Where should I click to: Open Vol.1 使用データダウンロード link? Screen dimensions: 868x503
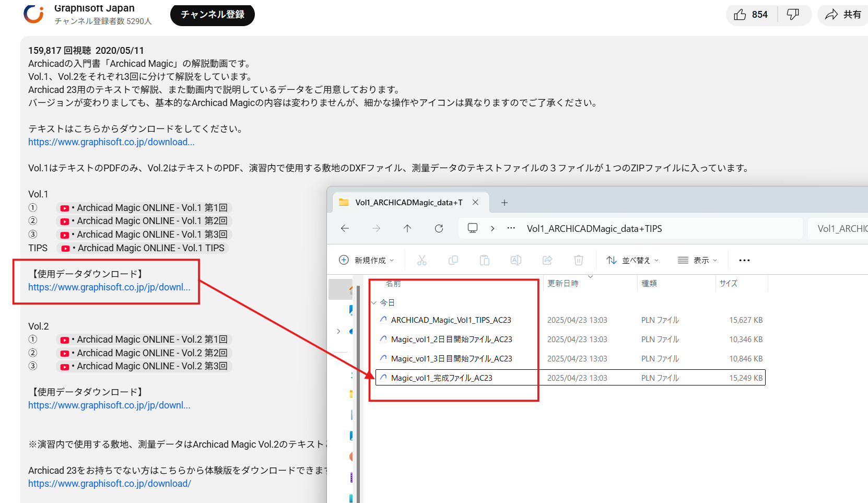(x=109, y=287)
